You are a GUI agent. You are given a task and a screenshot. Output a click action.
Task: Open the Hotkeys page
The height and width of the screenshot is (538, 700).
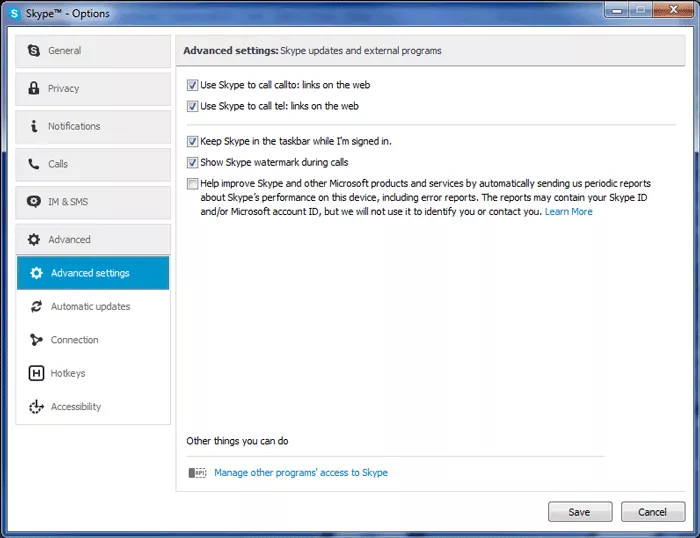(x=93, y=373)
